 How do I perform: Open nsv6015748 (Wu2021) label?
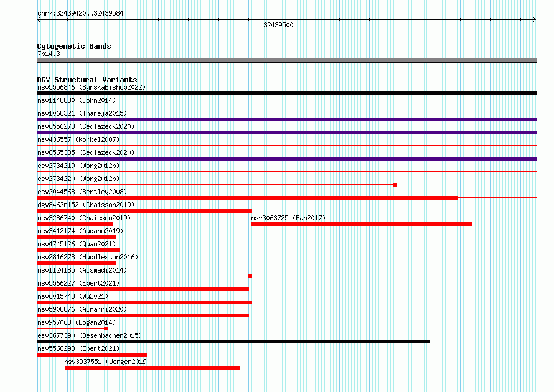tap(73, 296)
